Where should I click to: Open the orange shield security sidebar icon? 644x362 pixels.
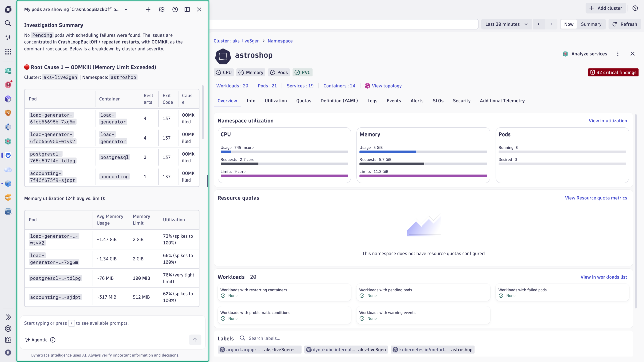[x=8, y=113]
